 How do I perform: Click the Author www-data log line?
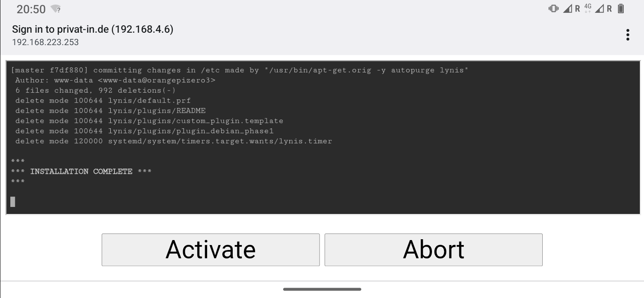(x=115, y=80)
